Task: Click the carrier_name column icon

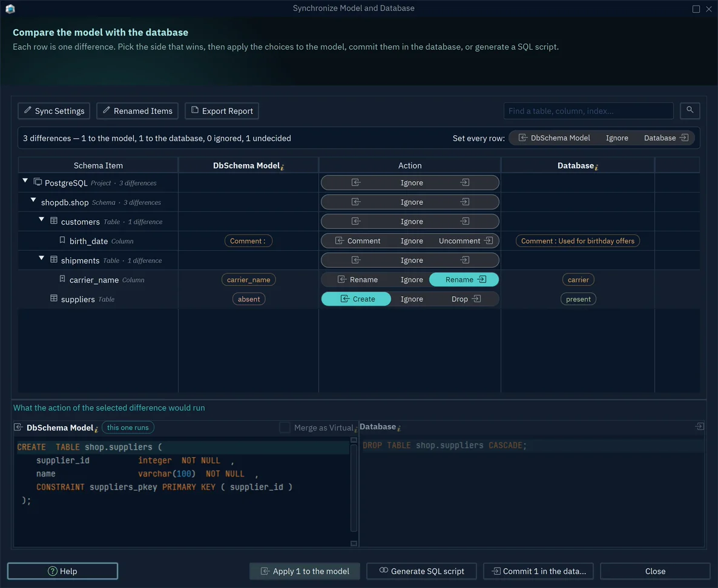Action: (x=62, y=279)
